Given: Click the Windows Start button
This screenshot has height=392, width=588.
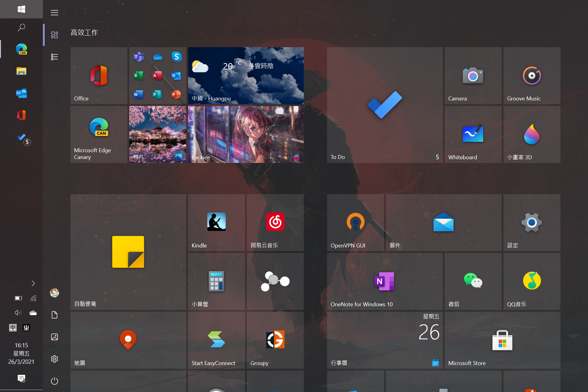Looking at the screenshot, I should (x=21, y=9).
